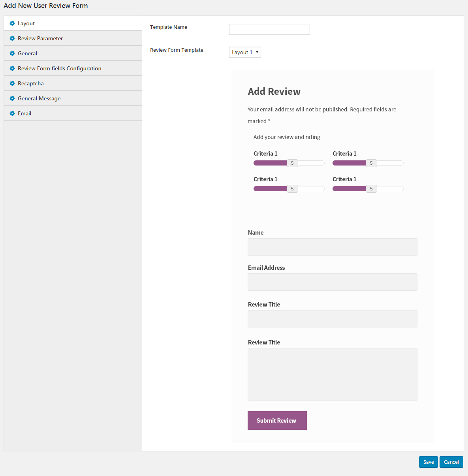Click inside the Name input field
Screen dimensions: 468x476
click(332, 247)
